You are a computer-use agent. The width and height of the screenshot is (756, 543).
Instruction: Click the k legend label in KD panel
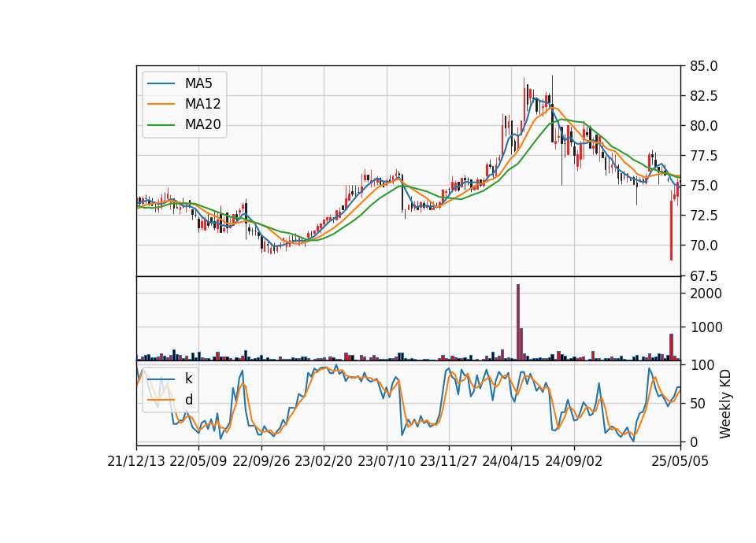pos(188,379)
